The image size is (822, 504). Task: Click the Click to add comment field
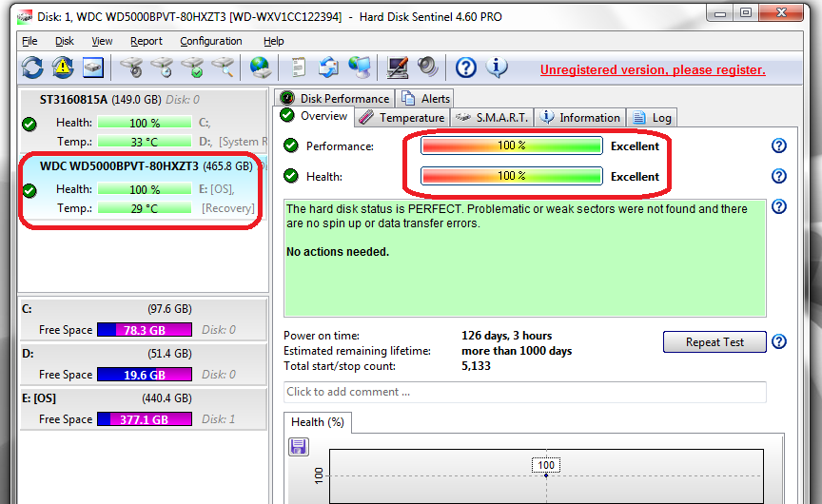pyautogui.click(x=525, y=392)
